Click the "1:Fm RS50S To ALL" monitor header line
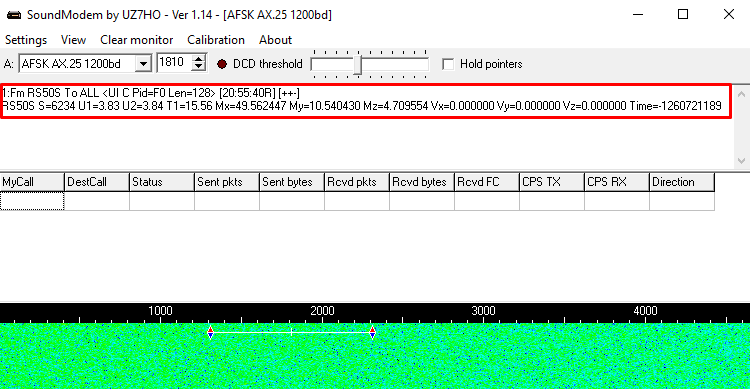 (151, 93)
